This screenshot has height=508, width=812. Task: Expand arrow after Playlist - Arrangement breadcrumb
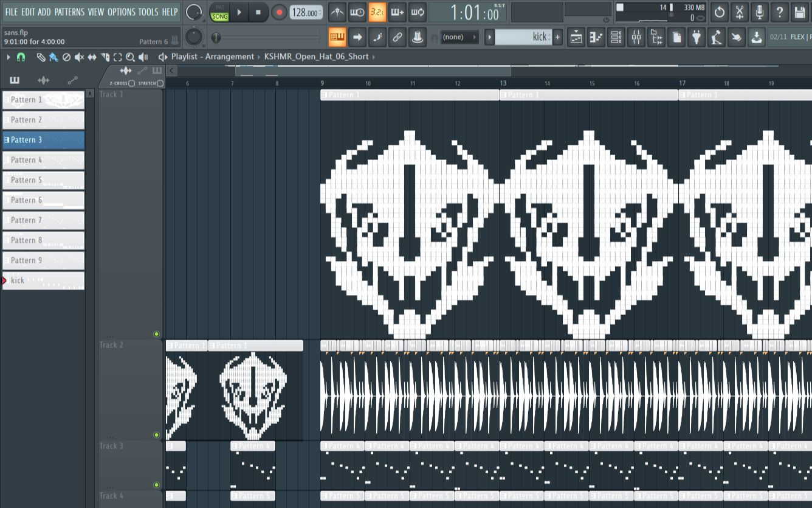click(x=259, y=57)
